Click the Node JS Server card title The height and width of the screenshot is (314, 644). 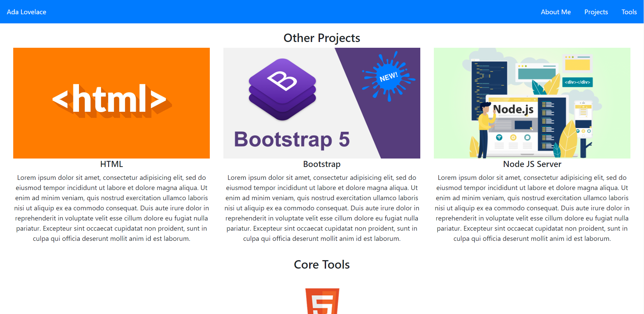pyautogui.click(x=532, y=164)
